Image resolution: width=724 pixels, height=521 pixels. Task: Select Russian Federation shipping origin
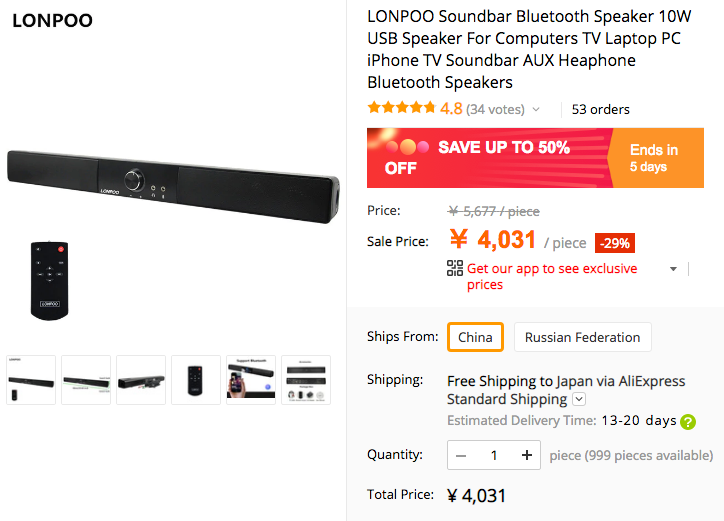click(582, 337)
